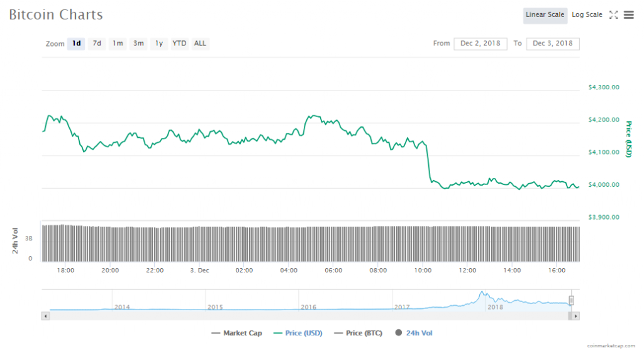
Task: Open the chart hamburger menu
Action: 628,15
